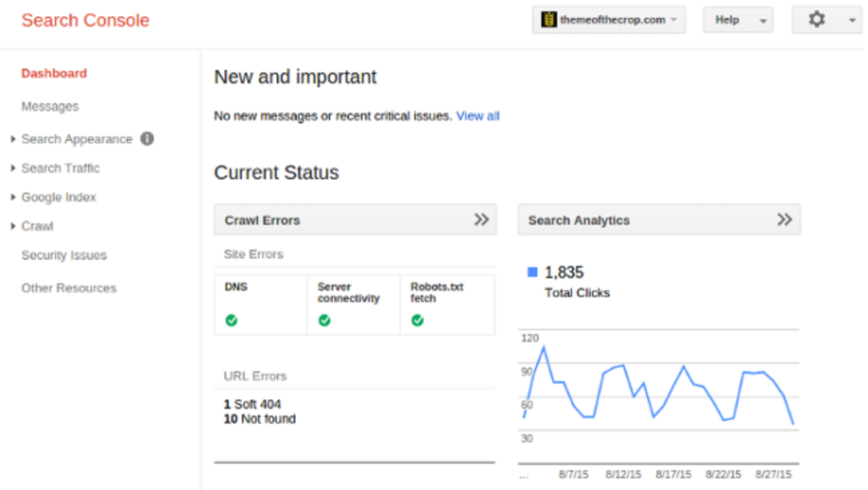
Task: Open the Crawl Errors panel header
Action: coord(355,220)
